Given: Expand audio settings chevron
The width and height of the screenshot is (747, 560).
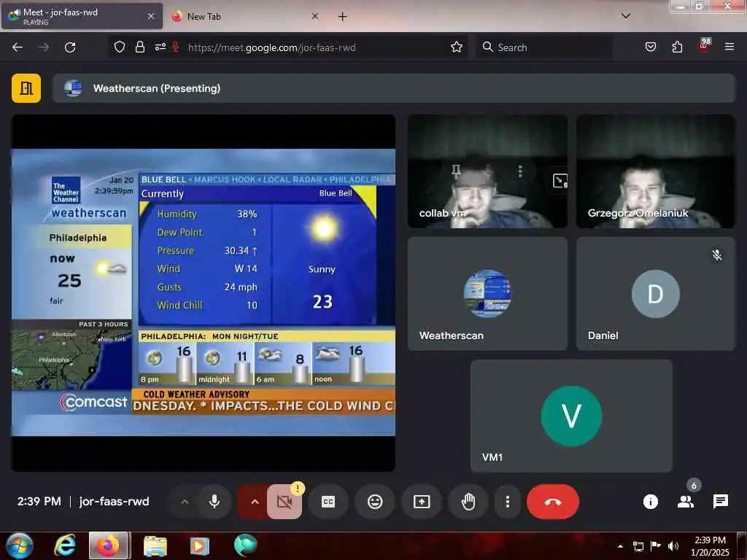Looking at the screenshot, I should [185, 502].
